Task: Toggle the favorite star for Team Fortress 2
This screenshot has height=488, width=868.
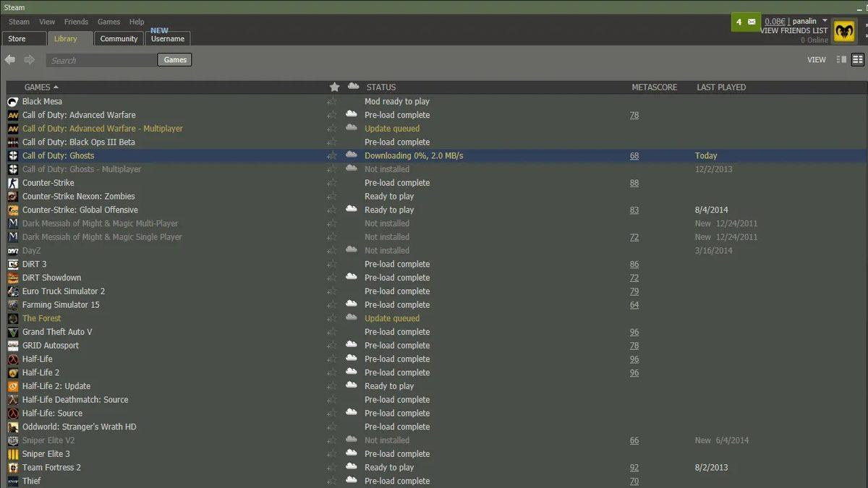Action: (x=333, y=467)
